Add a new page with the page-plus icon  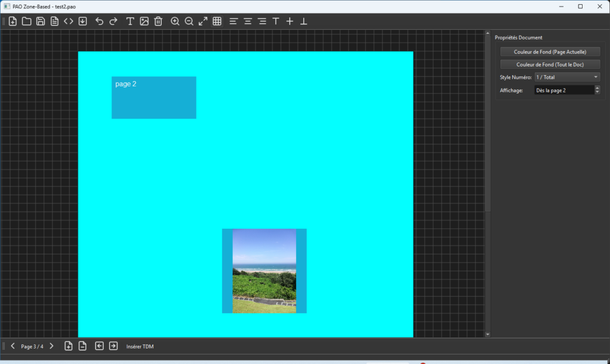pos(69,346)
